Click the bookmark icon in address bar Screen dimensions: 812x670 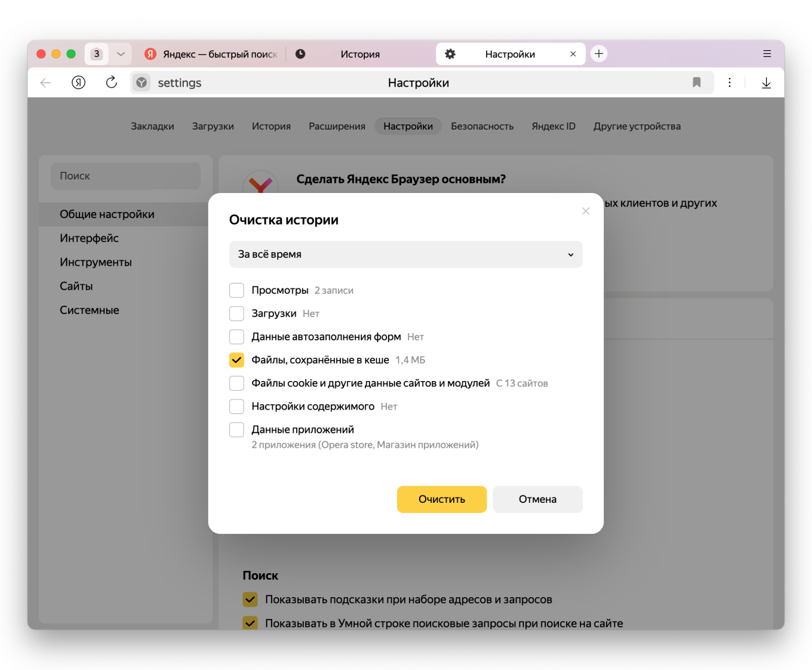click(696, 83)
